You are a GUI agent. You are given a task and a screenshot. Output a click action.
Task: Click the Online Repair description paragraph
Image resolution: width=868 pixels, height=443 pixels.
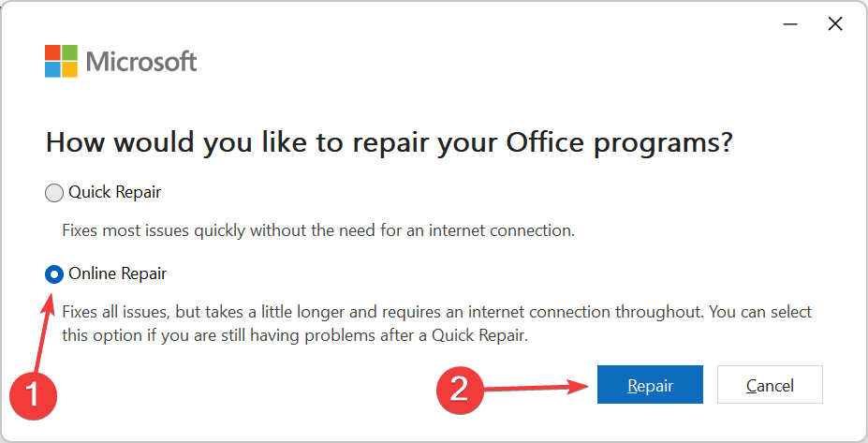tap(436, 323)
